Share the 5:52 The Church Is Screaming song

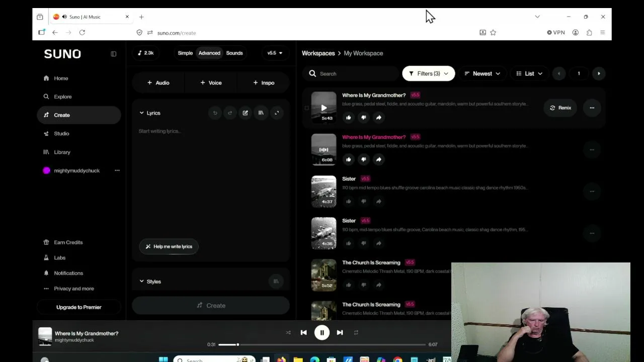(x=378, y=285)
